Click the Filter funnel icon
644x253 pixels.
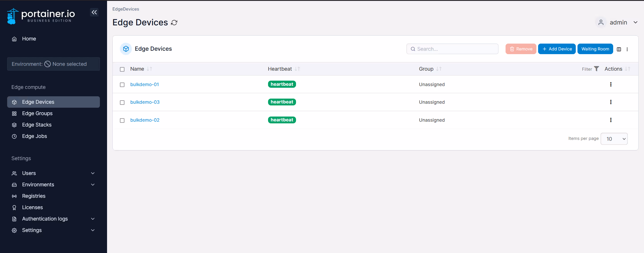(596, 69)
